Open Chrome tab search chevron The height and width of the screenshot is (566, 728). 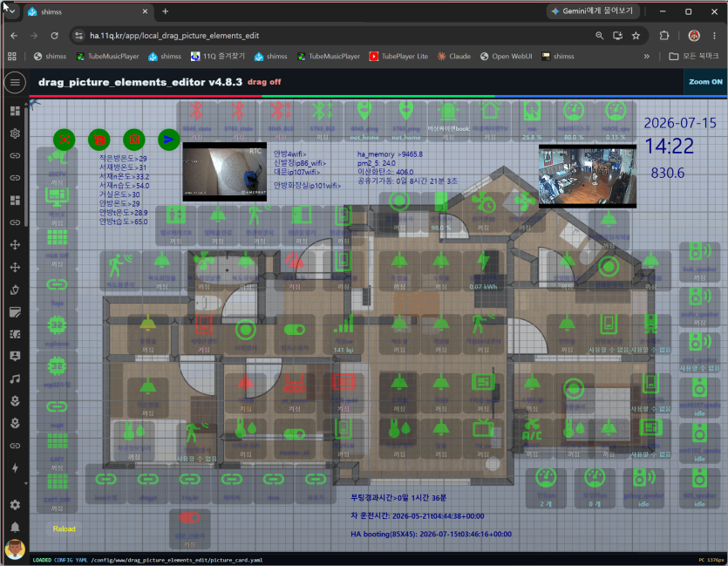(x=11, y=11)
